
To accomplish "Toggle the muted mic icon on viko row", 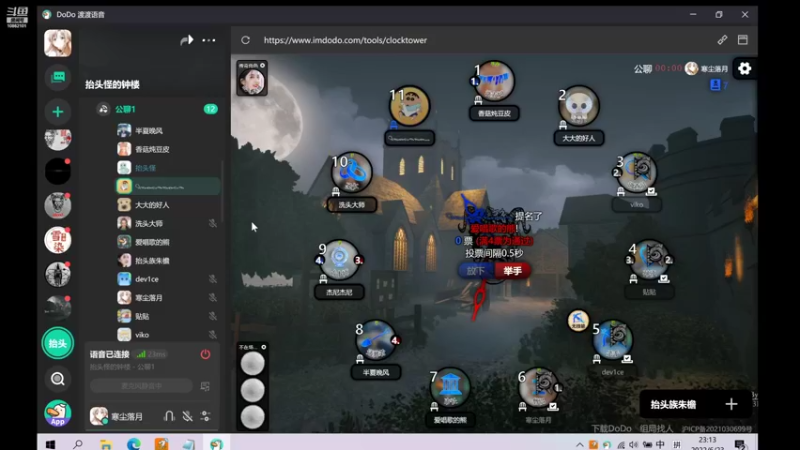I will (213, 335).
